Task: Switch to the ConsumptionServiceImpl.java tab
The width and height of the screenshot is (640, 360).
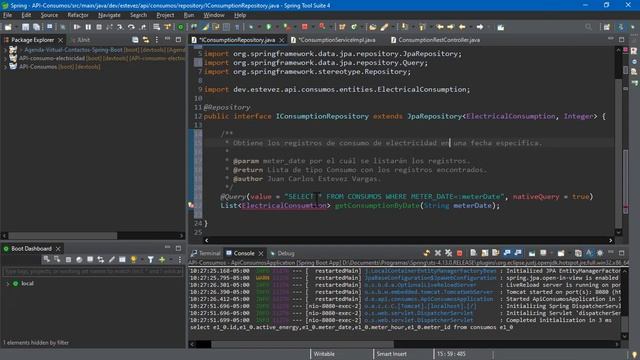Action: click(x=337, y=40)
